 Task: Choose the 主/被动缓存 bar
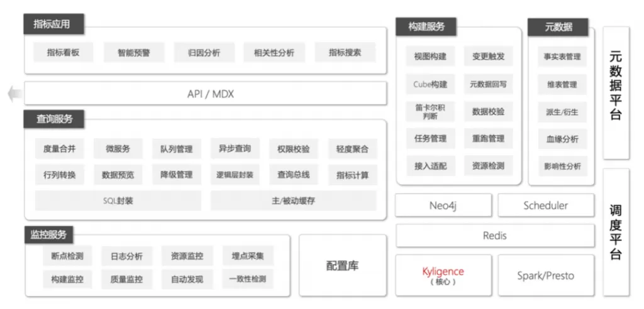click(x=293, y=201)
